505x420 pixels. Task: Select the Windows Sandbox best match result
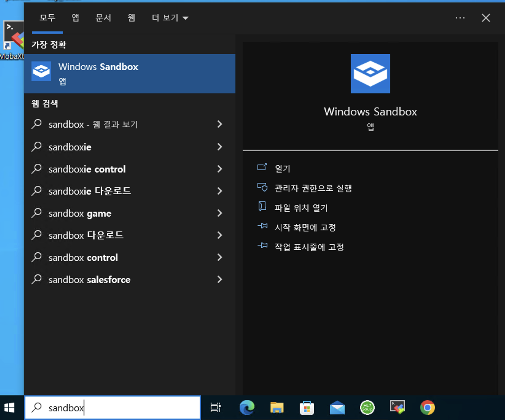point(130,74)
